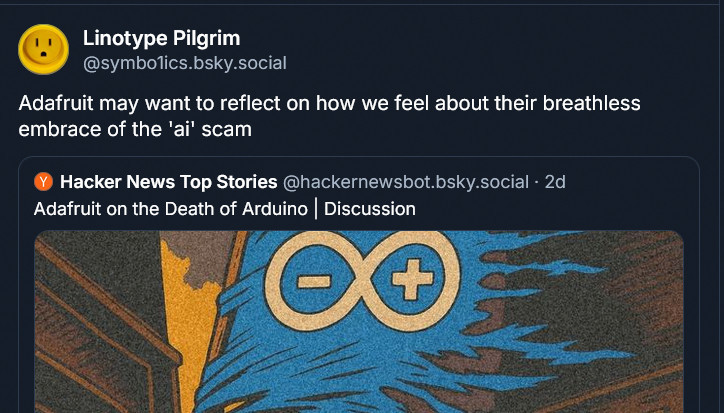Click the @hackernewsbot.bsky.social handle
The image size is (724, 413).
tap(406, 182)
